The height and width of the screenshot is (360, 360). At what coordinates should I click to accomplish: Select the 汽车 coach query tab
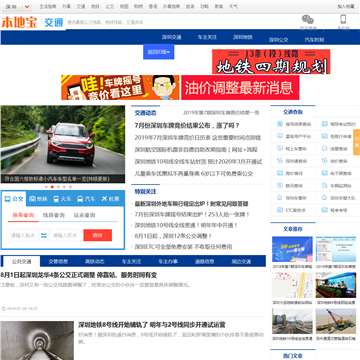(86, 199)
